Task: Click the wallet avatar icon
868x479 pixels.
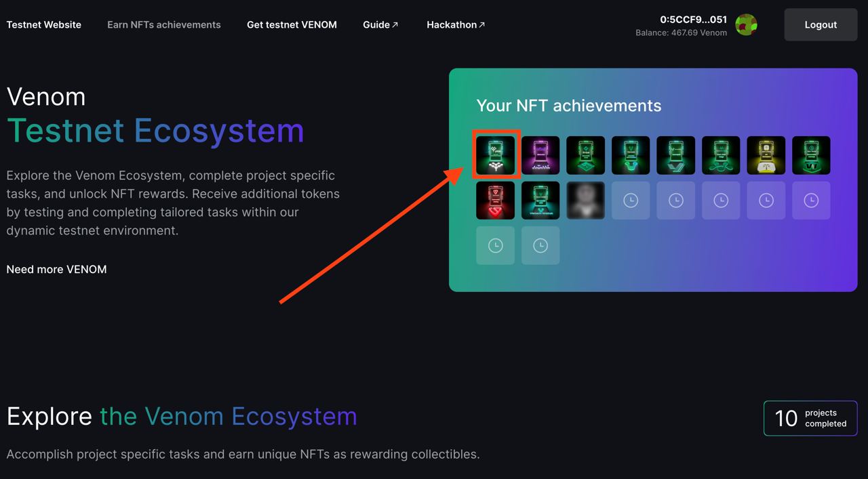Action: [746, 25]
